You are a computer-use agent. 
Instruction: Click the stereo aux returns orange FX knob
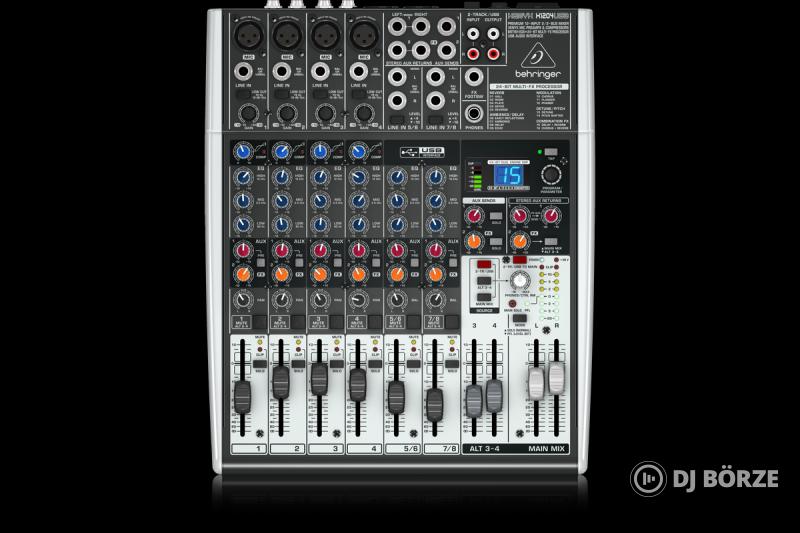[519, 241]
